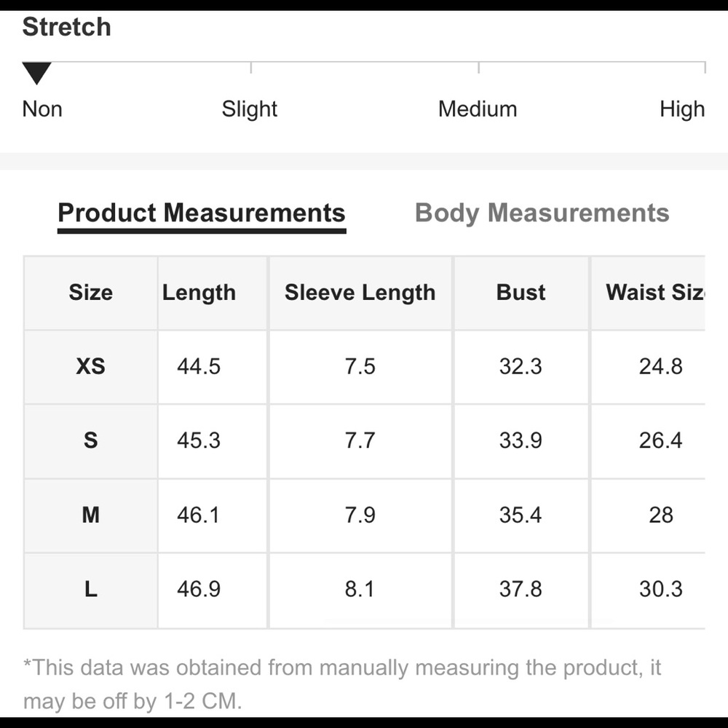Click the Slight stretch label

coord(249,110)
